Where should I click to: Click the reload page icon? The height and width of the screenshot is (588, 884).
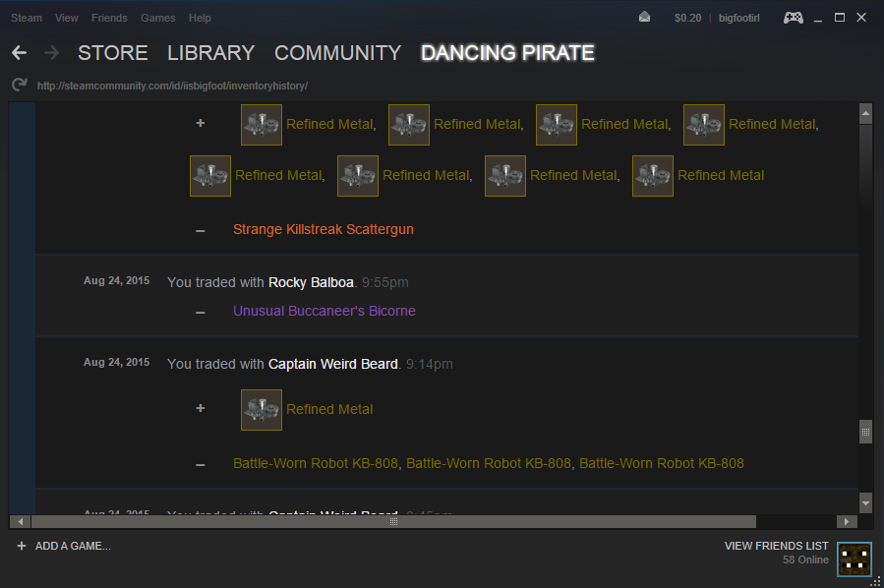(x=19, y=86)
